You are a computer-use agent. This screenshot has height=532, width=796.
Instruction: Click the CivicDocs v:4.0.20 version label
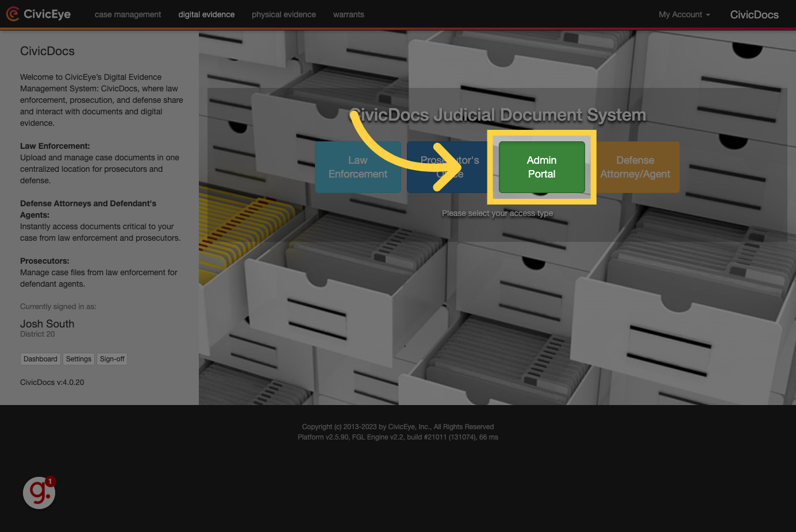coord(52,382)
